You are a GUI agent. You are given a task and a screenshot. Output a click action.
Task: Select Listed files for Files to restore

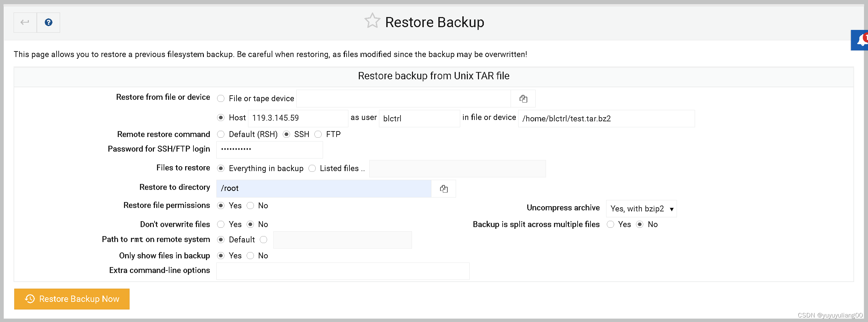coord(312,168)
